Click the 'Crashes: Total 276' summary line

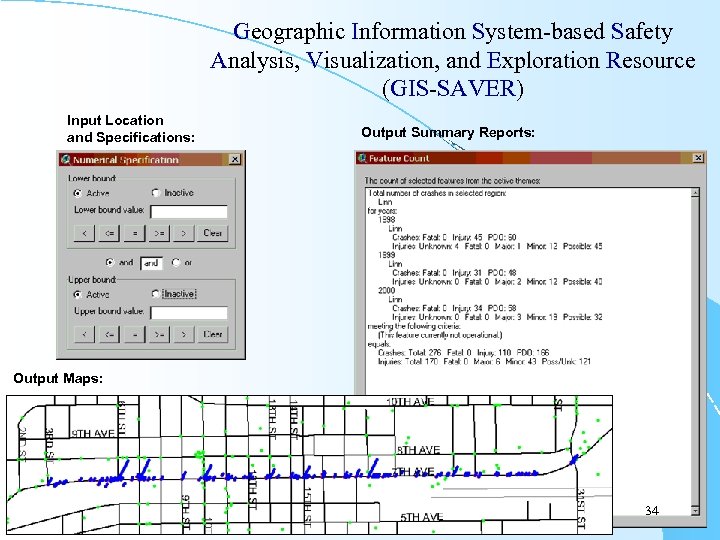click(464, 353)
